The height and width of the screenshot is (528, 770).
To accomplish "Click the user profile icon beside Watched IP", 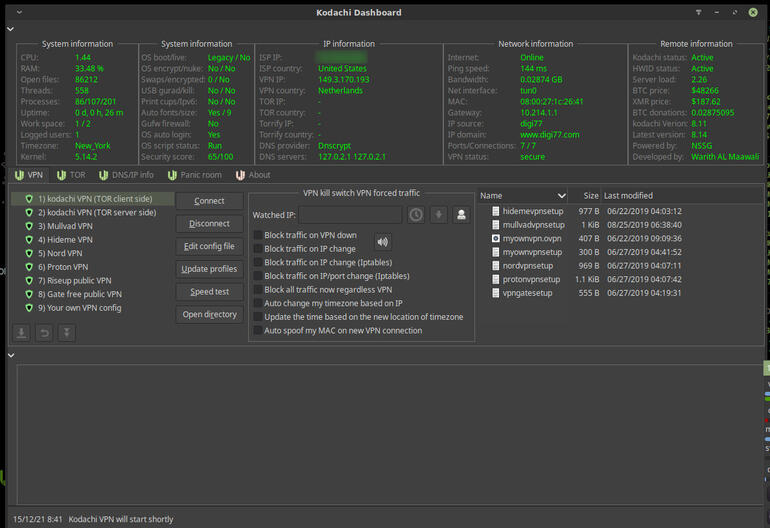I will coord(461,215).
